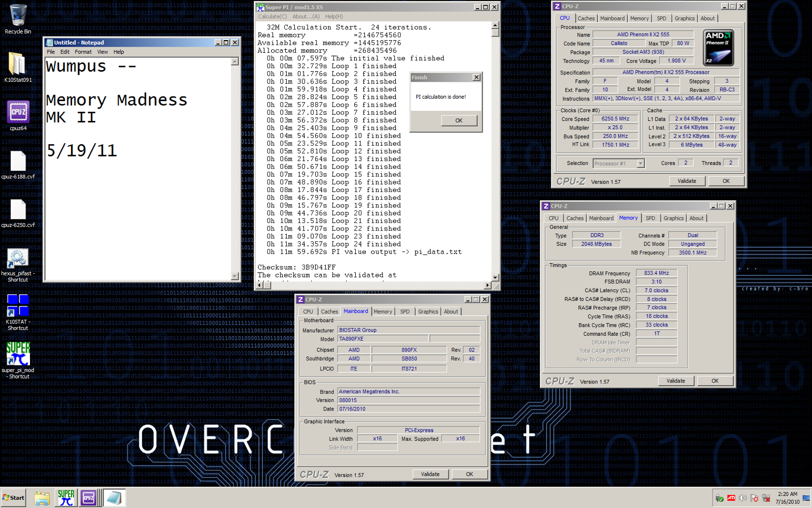This screenshot has height=508, width=812.
Task: Switch to Mainboard tab in top CPU-Z window
Action: tap(613, 18)
